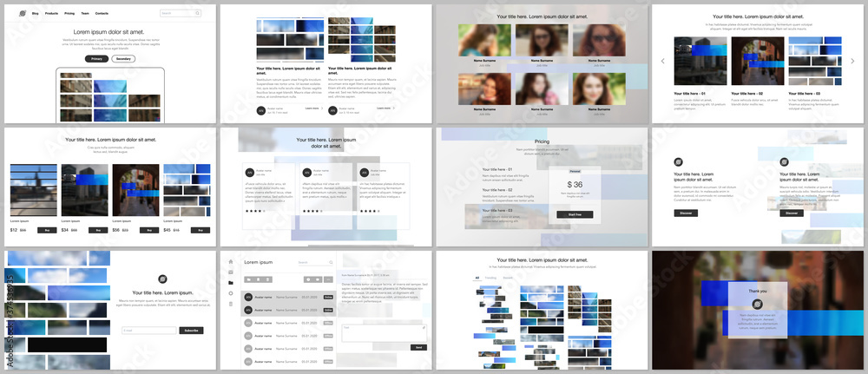868x374 pixels.
Task: Click the attachment paperclip in reply box
Action: click(x=424, y=327)
